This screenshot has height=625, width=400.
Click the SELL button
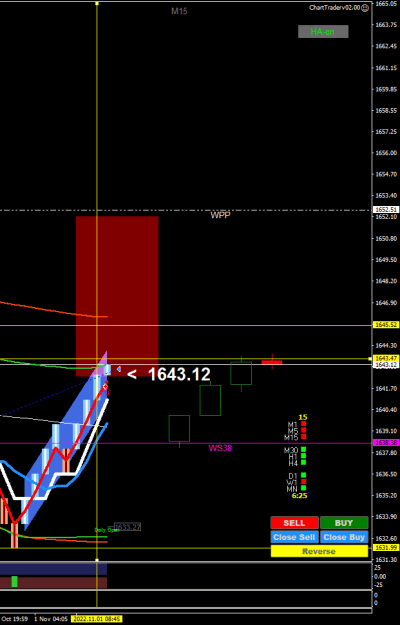[x=294, y=523]
